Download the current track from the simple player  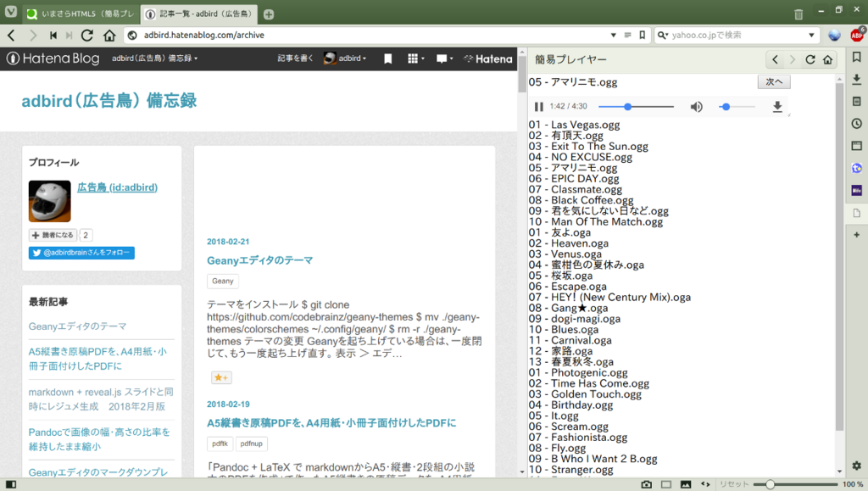pos(777,107)
